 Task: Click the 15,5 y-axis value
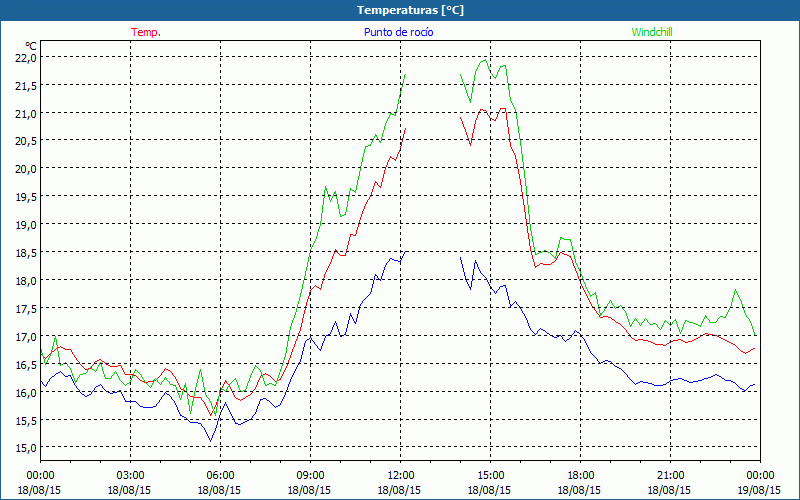pos(25,420)
